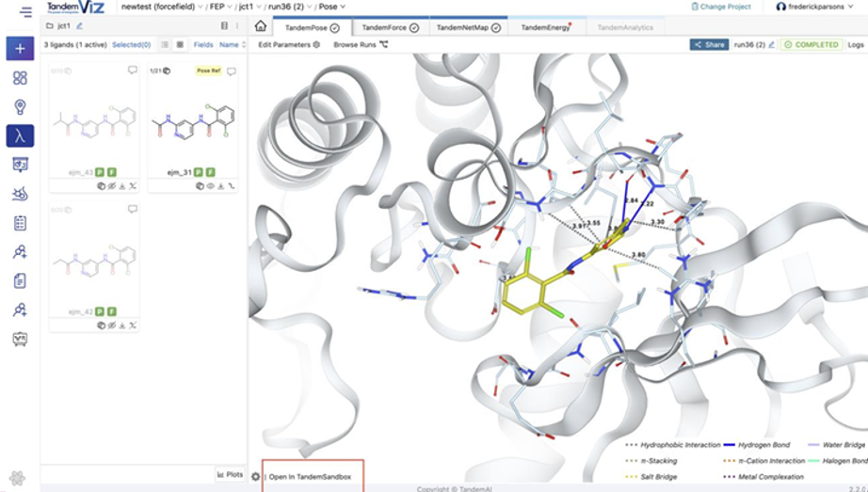Click the blue plus create button

pos(20,49)
